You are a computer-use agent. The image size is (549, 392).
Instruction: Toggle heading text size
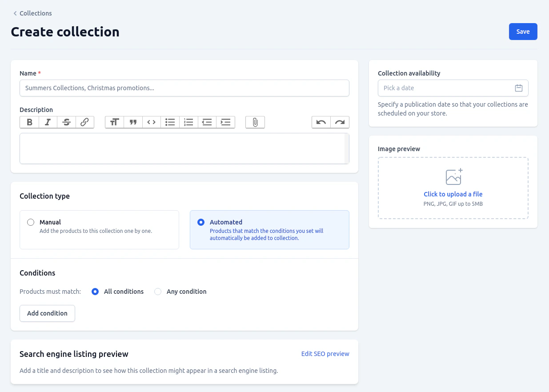115,122
